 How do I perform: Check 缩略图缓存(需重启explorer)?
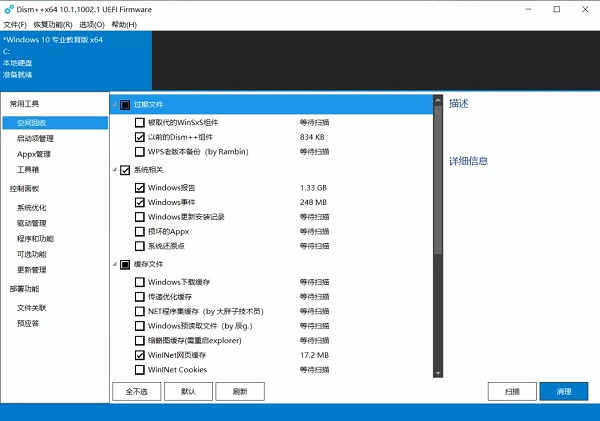point(140,340)
